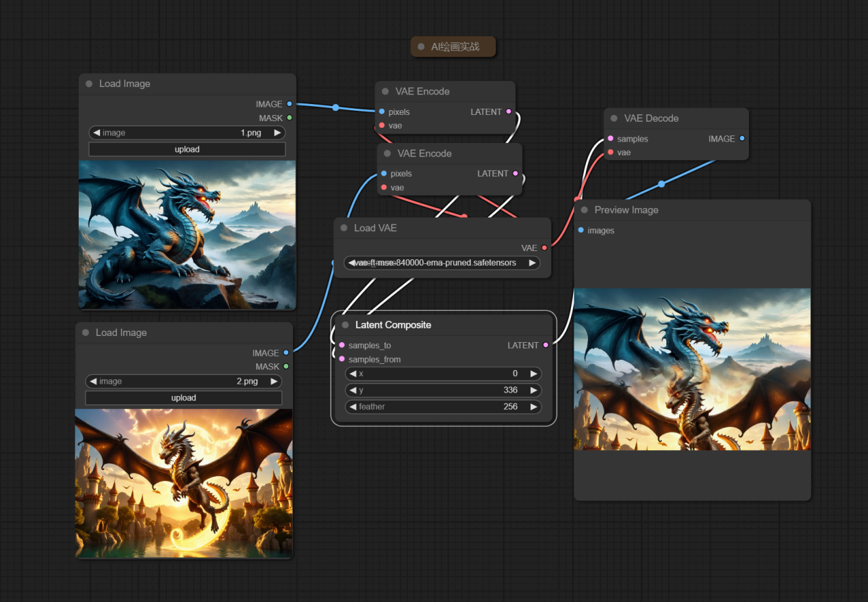Open image selector showing 1.png

[x=187, y=133]
